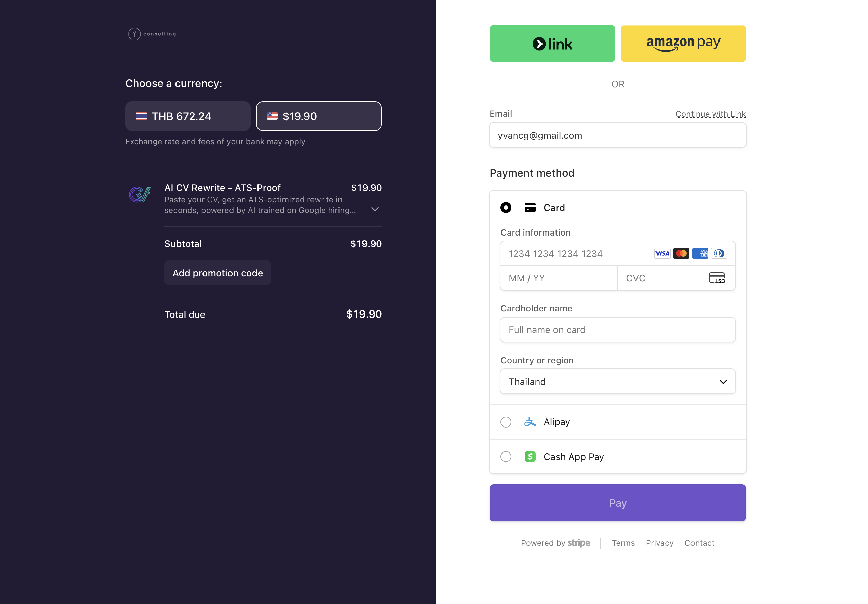Click the Cardholder name input field
Screen dimensions: 868x604
(617, 330)
